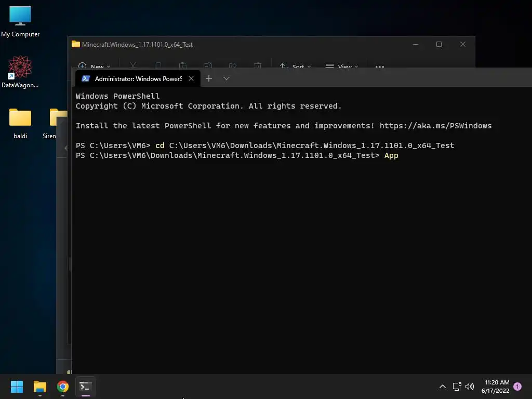
Task: Close the Windows PowerShell tab
Action: pyautogui.click(x=191, y=79)
